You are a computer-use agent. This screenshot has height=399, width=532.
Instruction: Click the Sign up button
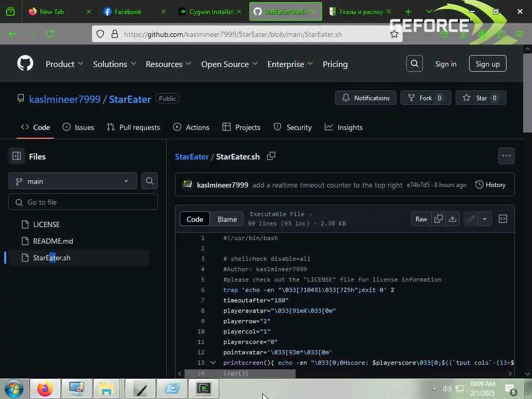[487, 63]
